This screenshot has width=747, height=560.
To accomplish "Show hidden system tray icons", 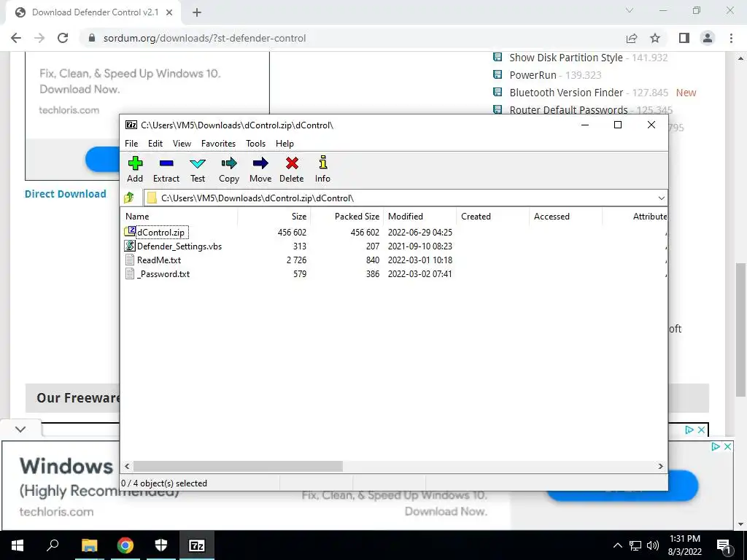I will tap(617, 545).
